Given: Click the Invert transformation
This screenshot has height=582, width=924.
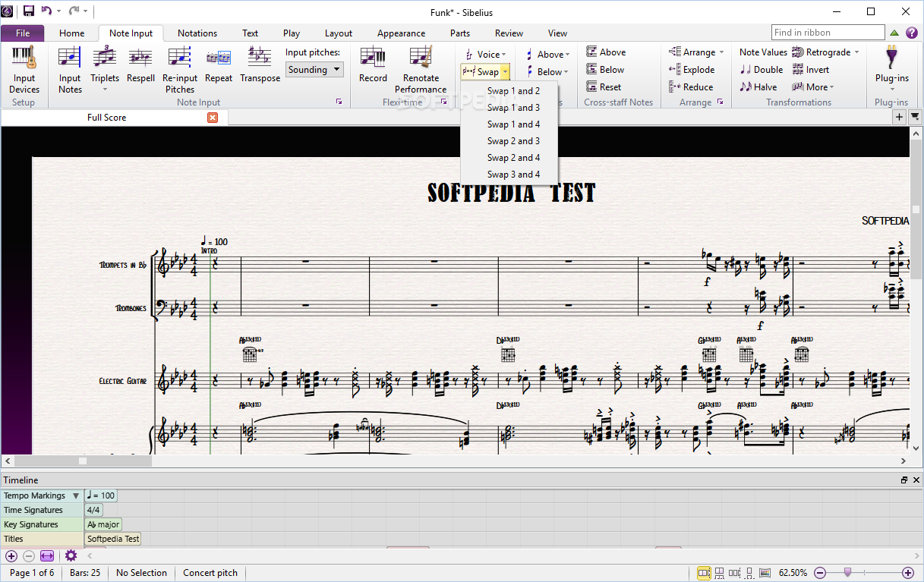Looking at the screenshot, I should click(x=811, y=70).
